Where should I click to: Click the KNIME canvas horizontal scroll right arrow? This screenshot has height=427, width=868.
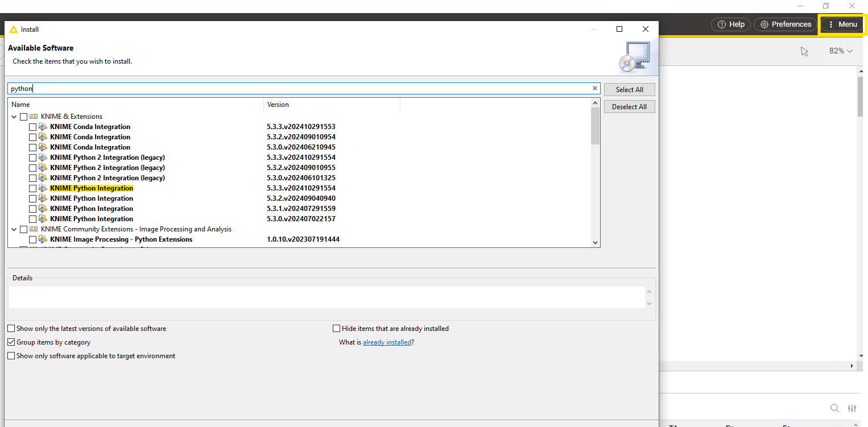point(852,366)
